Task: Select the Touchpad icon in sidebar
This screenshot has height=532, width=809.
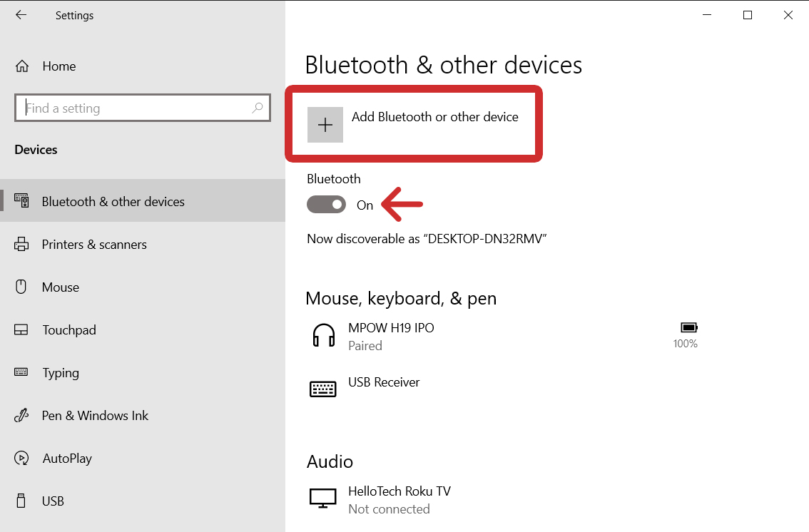Action: click(x=22, y=329)
